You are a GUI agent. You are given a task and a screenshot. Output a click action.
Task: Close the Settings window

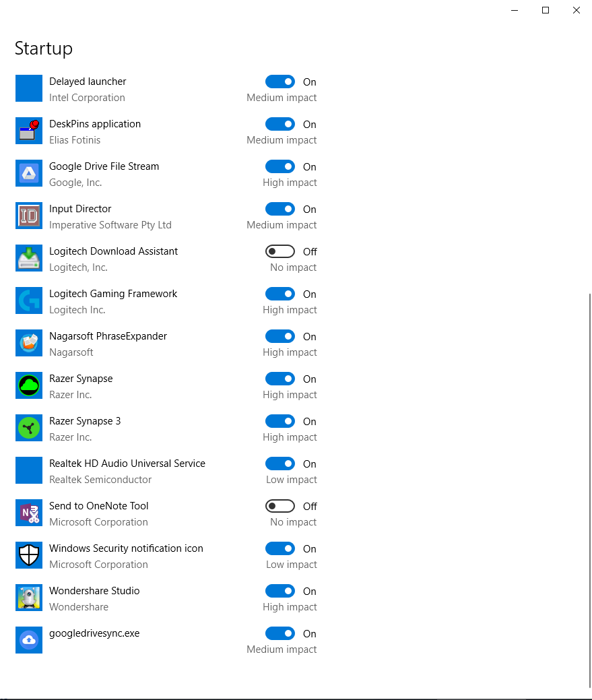[577, 10]
